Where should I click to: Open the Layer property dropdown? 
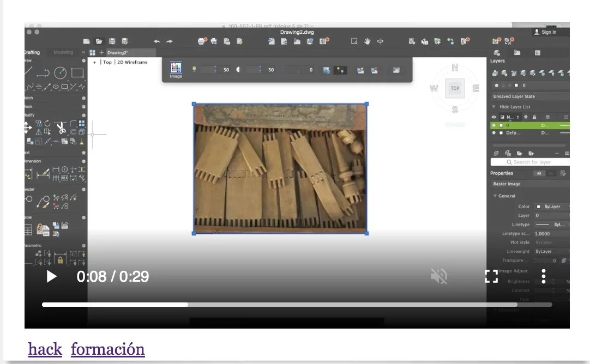pos(552,215)
